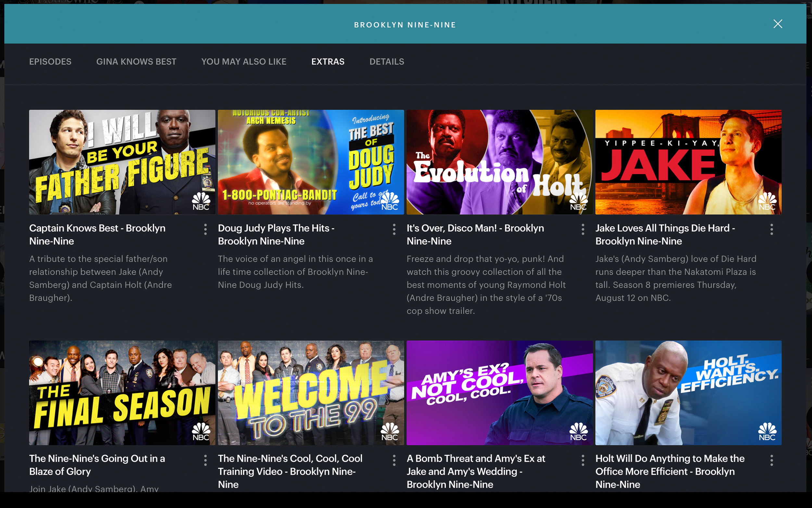This screenshot has height=508, width=812.
Task: Open more options for Jake Loves All Things Die Hard
Action: (x=771, y=229)
